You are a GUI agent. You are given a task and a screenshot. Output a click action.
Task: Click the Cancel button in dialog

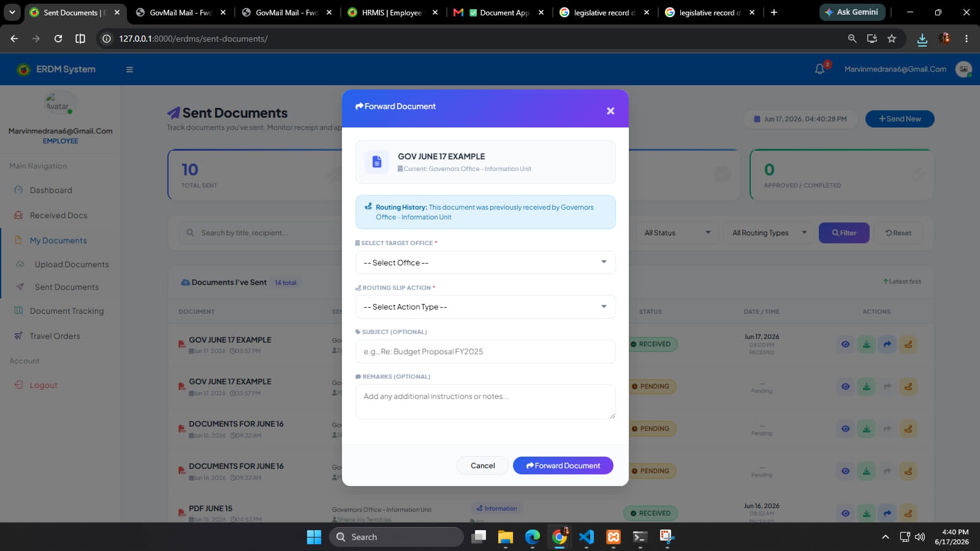point(482,465)
